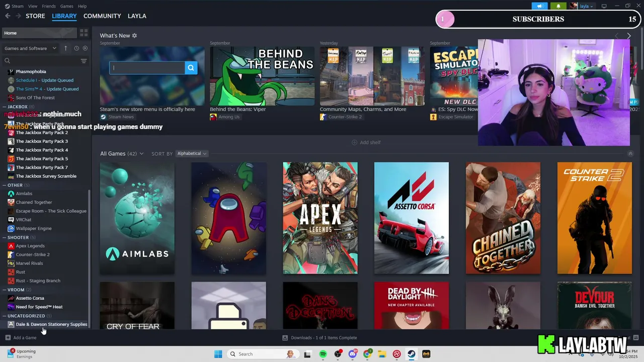Viewport: 644px width, 362px height.
Task: Sort library by recent activity clock icon
Action: point(76,48)
